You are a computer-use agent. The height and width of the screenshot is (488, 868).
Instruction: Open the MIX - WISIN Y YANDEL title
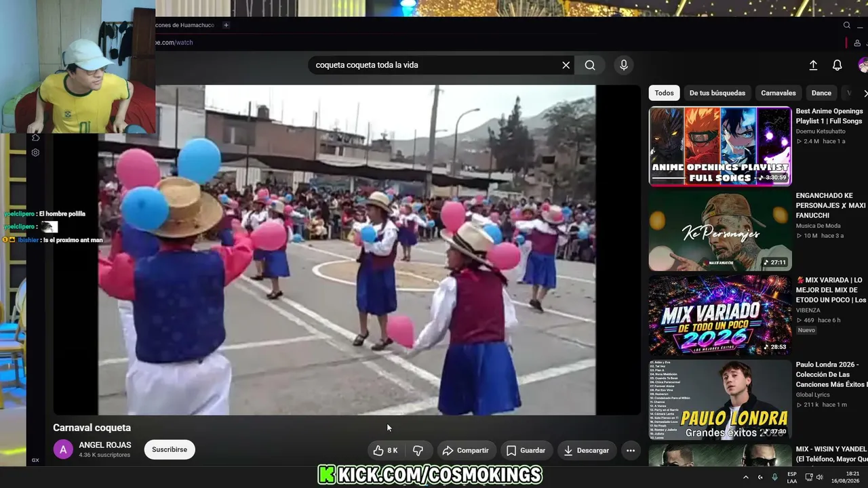(831, 454)
